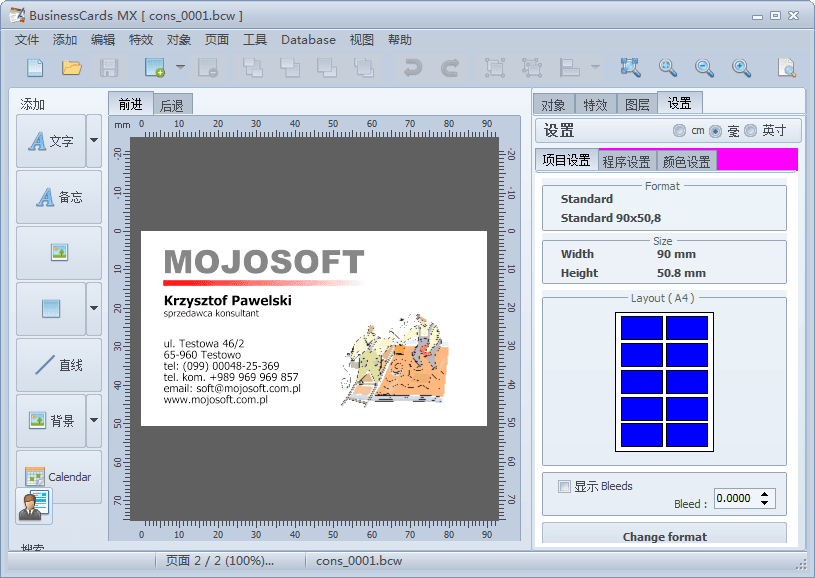Enable the 显示 Bleeds checkbox
Viewport: 815px width, 578px height.
click(564, 487)
